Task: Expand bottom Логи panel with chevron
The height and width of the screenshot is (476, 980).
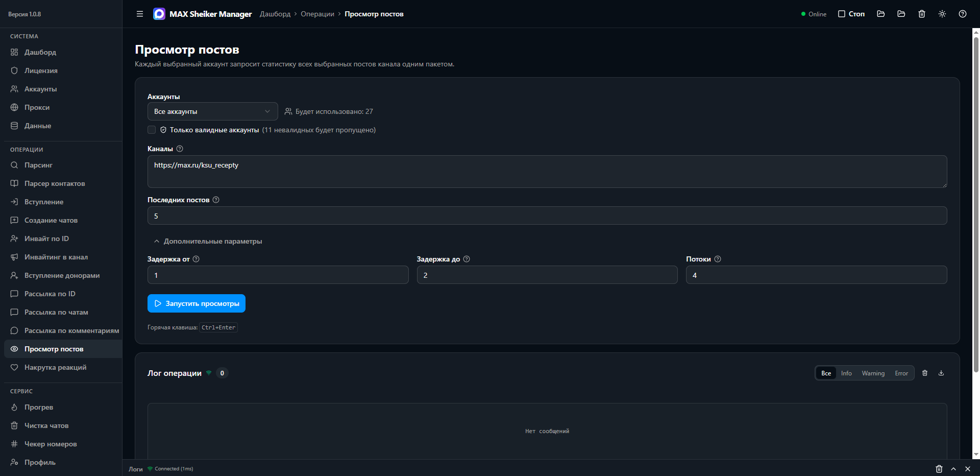Action: (x=953, y=469)
